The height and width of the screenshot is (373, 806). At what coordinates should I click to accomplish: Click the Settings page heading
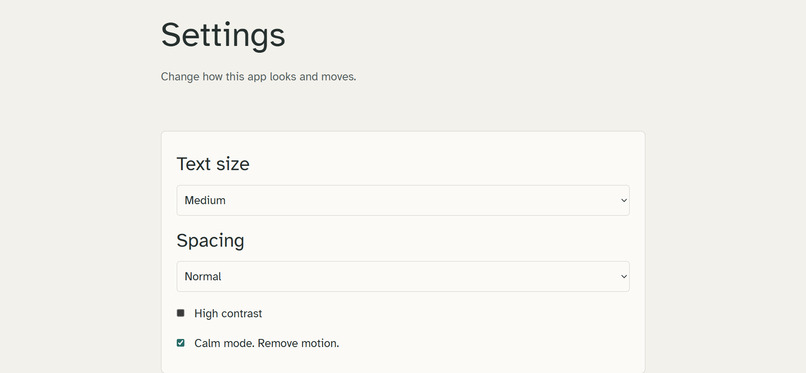[223, 35]
